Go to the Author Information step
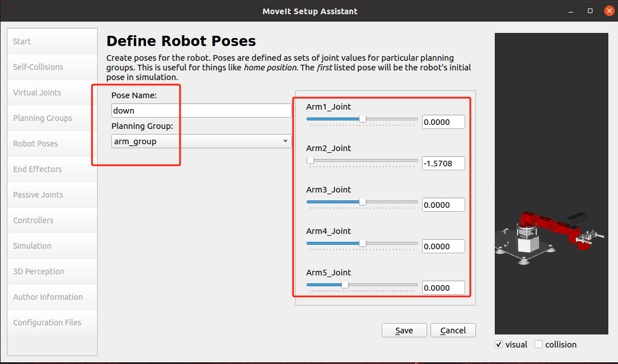Viewport: 618px width, 364px height. [52, 297]
